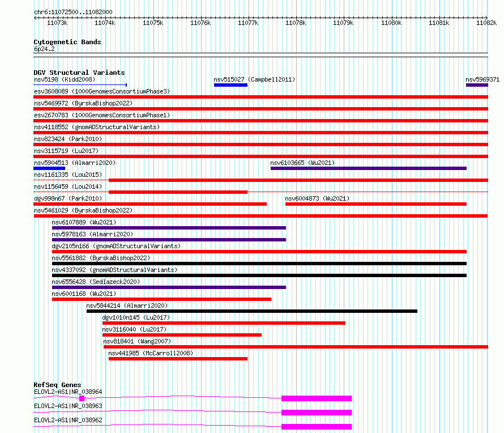
Task: Click the red bar of nsv6004873
Action: (376, 204)
